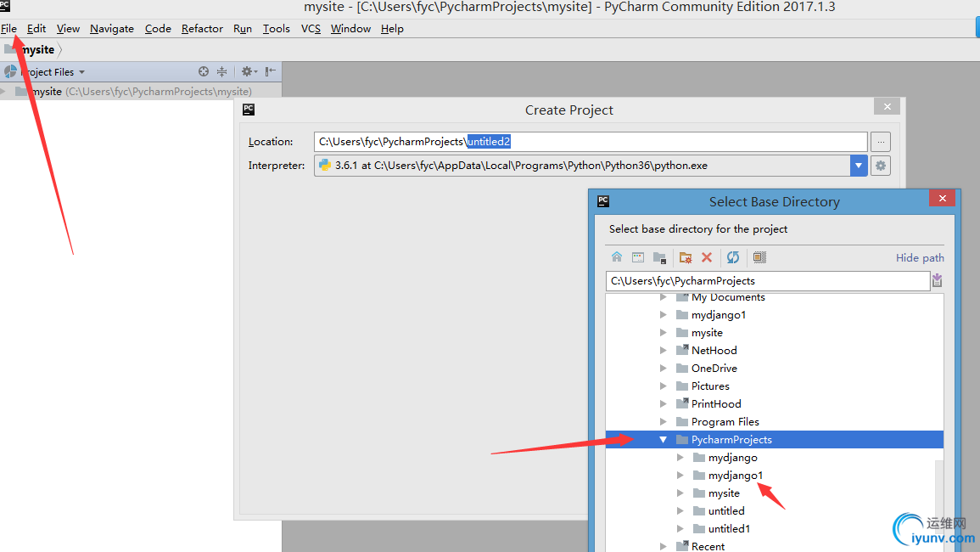This screenshot has width=980, height=552.
Task: Expand the Program Files folder node
Action: tap(664, 422)
